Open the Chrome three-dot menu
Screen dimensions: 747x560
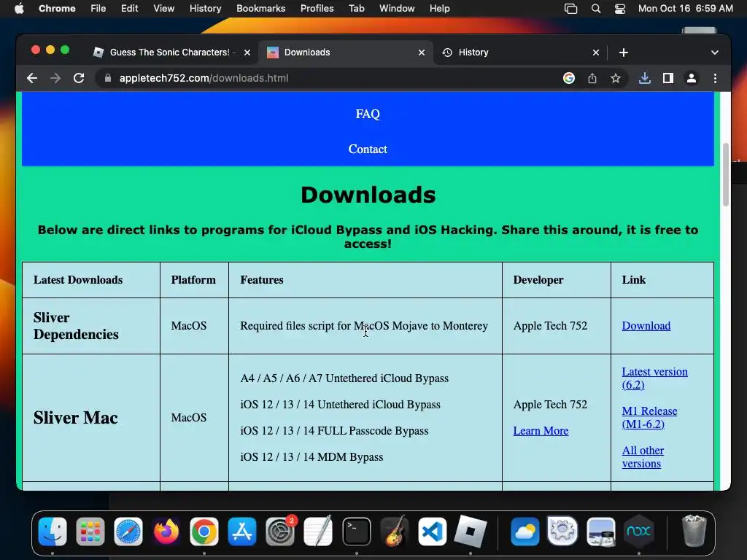715,78
